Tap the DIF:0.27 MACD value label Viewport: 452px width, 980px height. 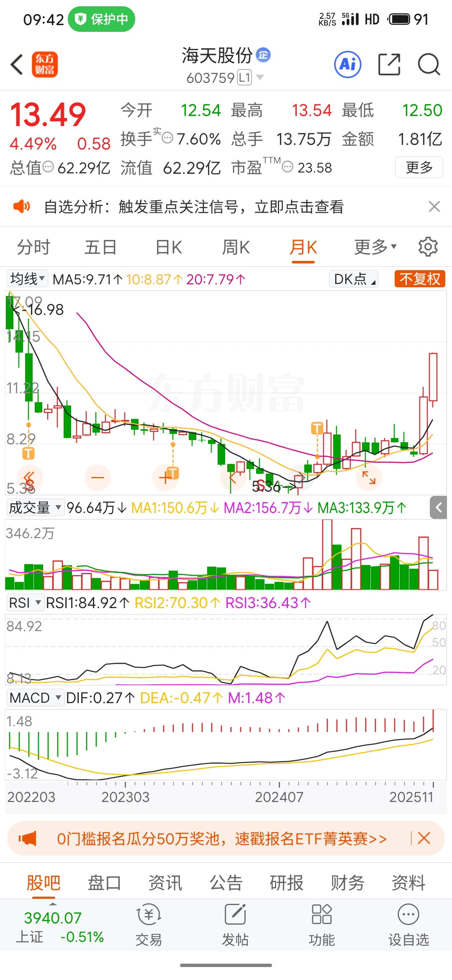tap(100, 698)
